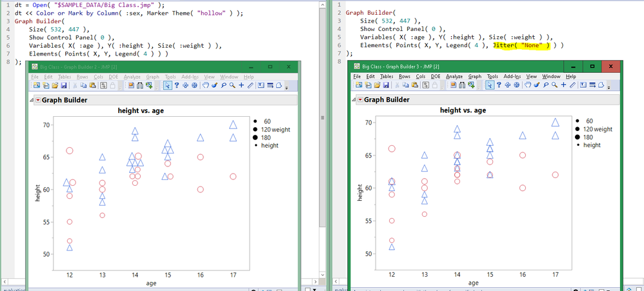Choose Annotate text tool in Graph Builder 3
644x291 pixels.
[x=583, y=85]
